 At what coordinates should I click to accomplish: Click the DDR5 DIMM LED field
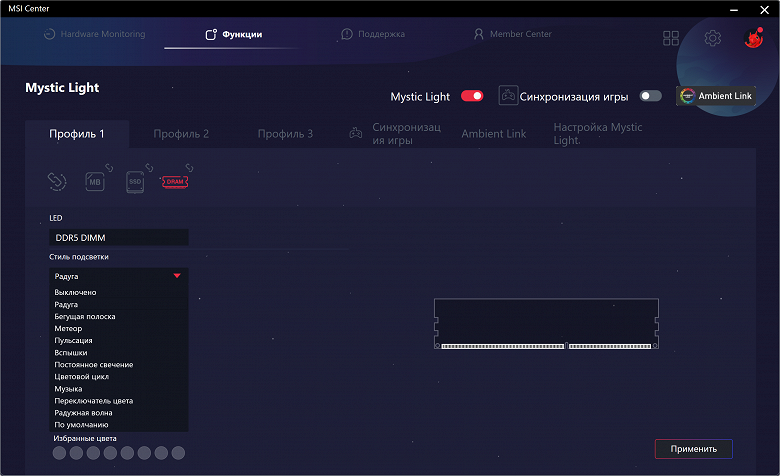118,237
